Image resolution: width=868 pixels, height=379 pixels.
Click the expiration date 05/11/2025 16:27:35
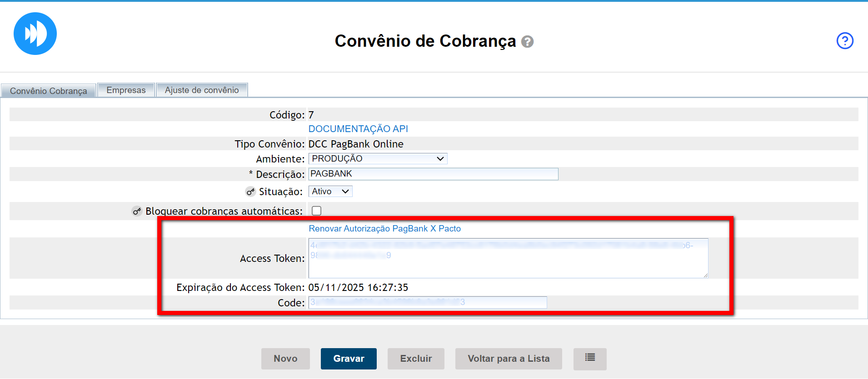click(x=358, y=287)
